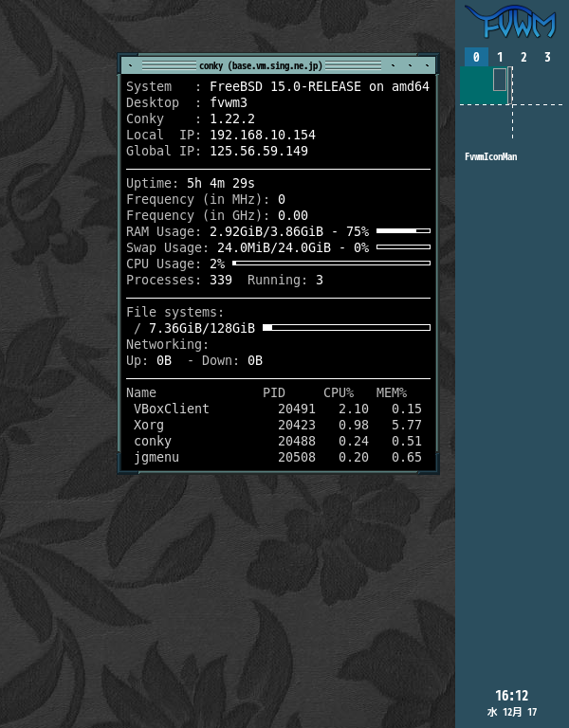Click the narrow window outline in pager
This screenshot has height=728, width=569.
(511, 85)
